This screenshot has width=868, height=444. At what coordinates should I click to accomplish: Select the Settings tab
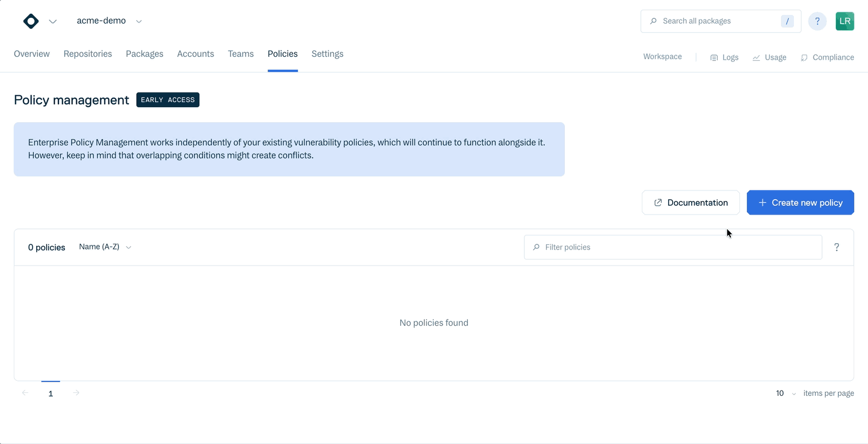coord(327,53)
